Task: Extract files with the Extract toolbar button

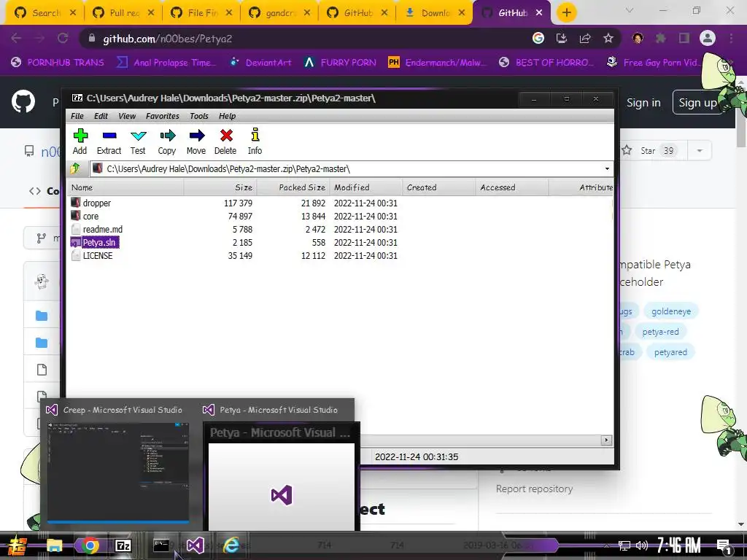Action: pos(109,141)
